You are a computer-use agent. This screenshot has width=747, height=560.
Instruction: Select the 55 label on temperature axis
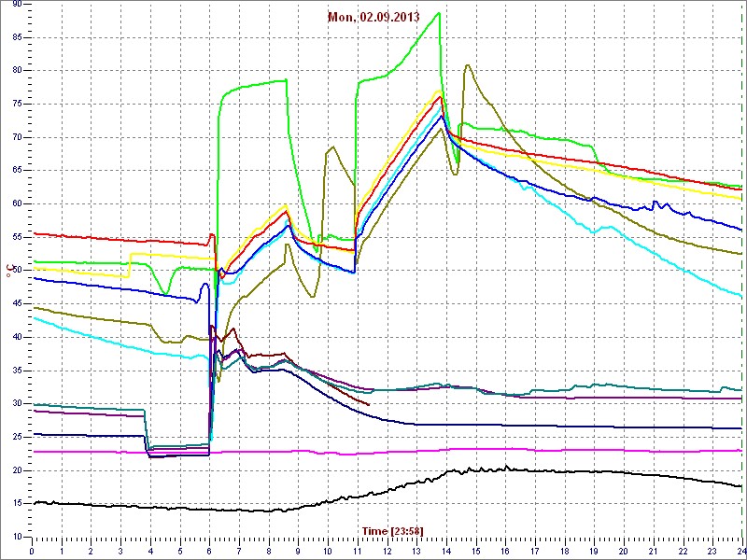16,238
